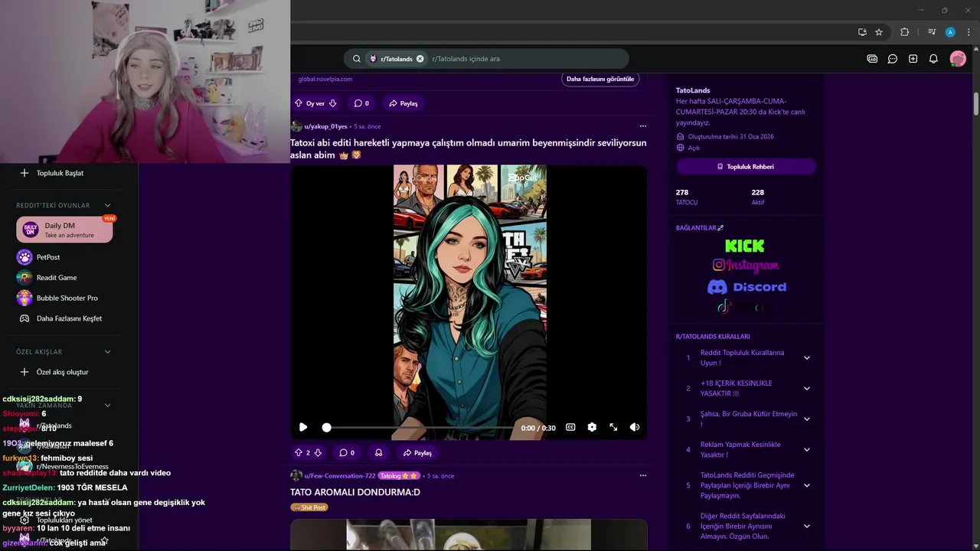The width and height of the screenshot is (980, 551).
Task: Select the Shit Post flair tag
Action: tap(309, 507)
